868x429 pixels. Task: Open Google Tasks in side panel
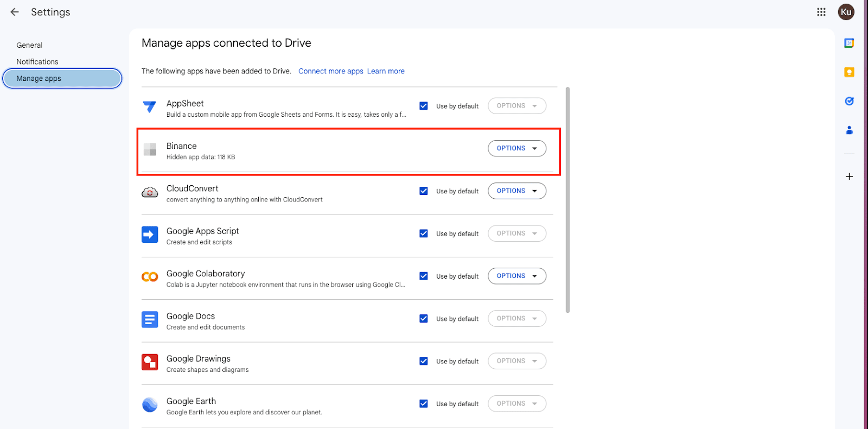[849, 101]
